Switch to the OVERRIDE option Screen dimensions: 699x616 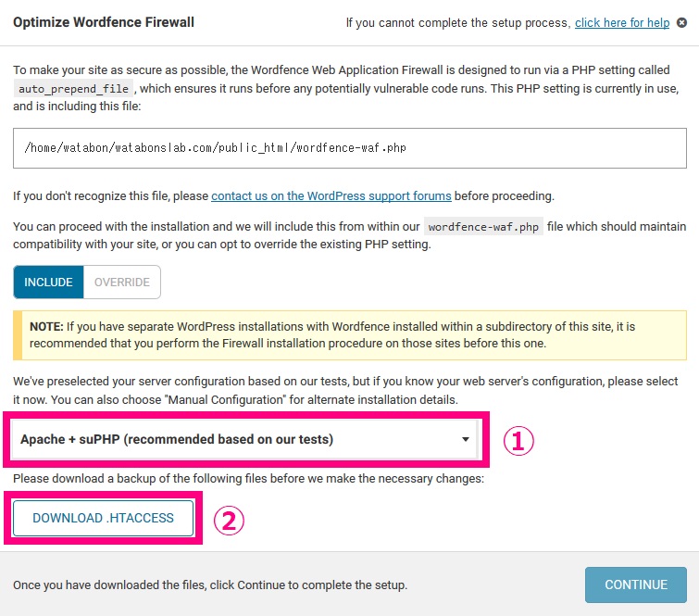coord(121,282)
